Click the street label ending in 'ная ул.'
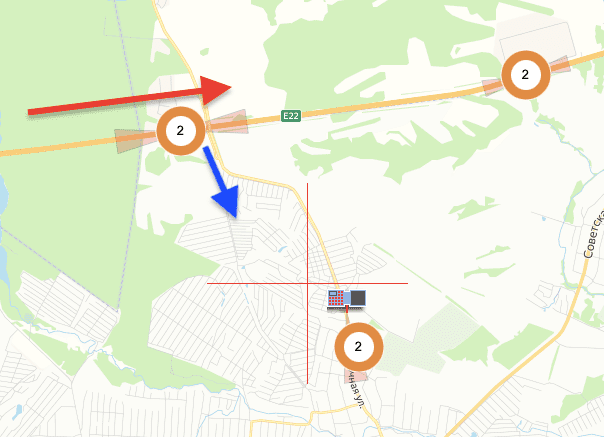The image size is (604, 437). 356,394
